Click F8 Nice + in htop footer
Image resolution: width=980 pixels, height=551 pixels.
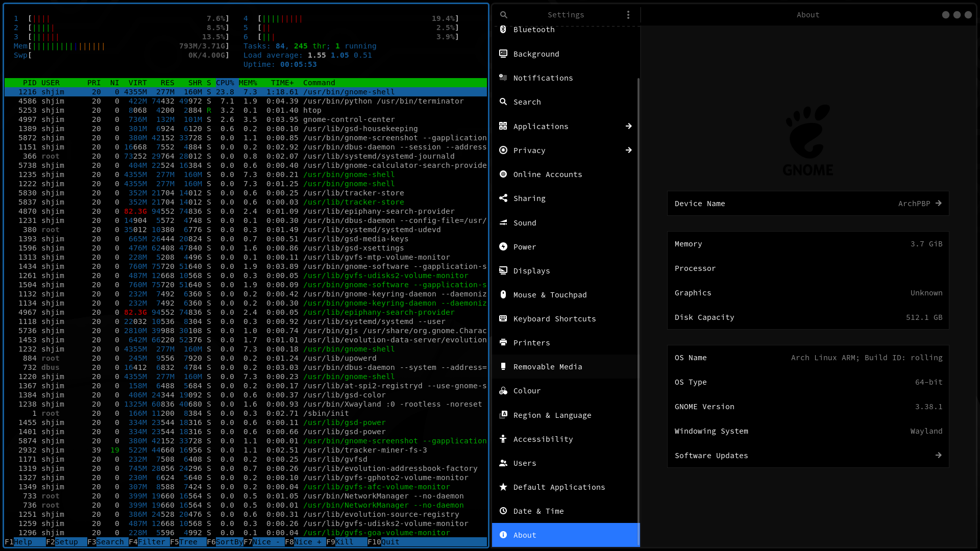[x=305, y=542]
